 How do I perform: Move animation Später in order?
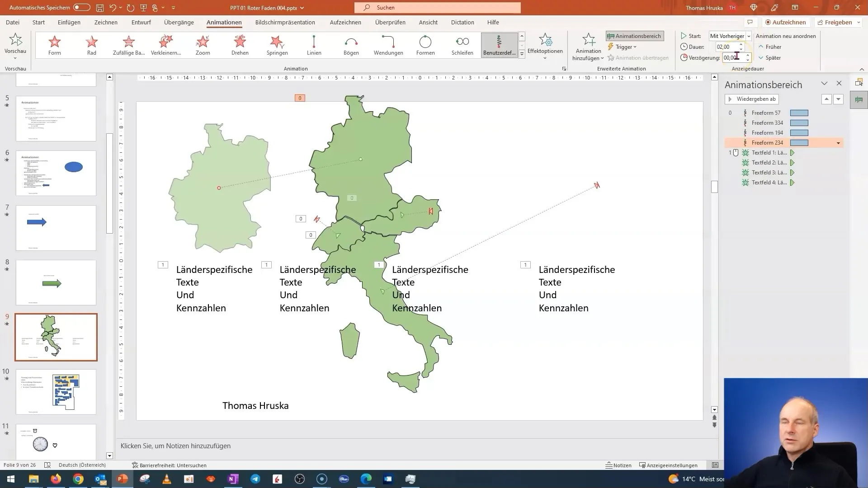[x=770, y=58]
